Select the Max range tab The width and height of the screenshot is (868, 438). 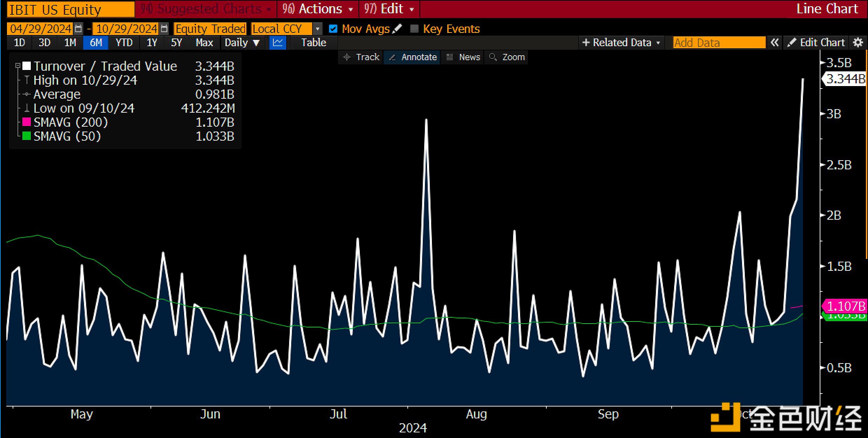tap(204, 43)
